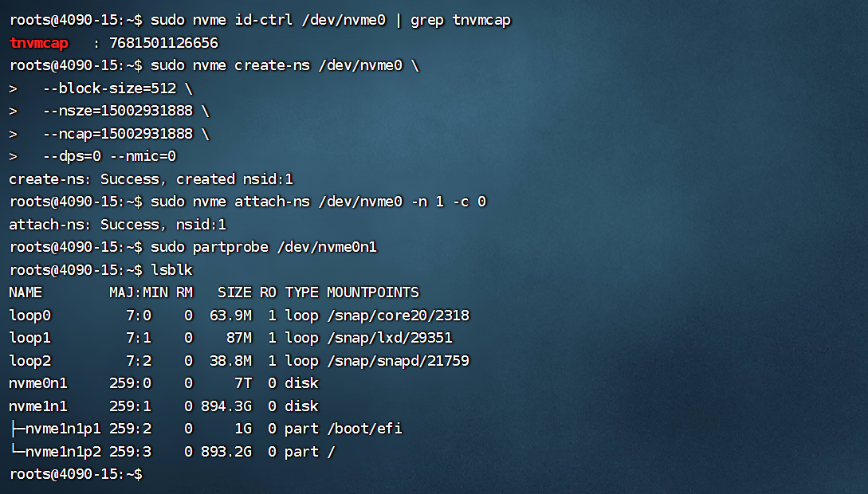The image size is (868, 494).
Task: Click the 'sudo partprobe /dev/nvme0n1' command
Action: pyautogui.click(x=264, y=247)
